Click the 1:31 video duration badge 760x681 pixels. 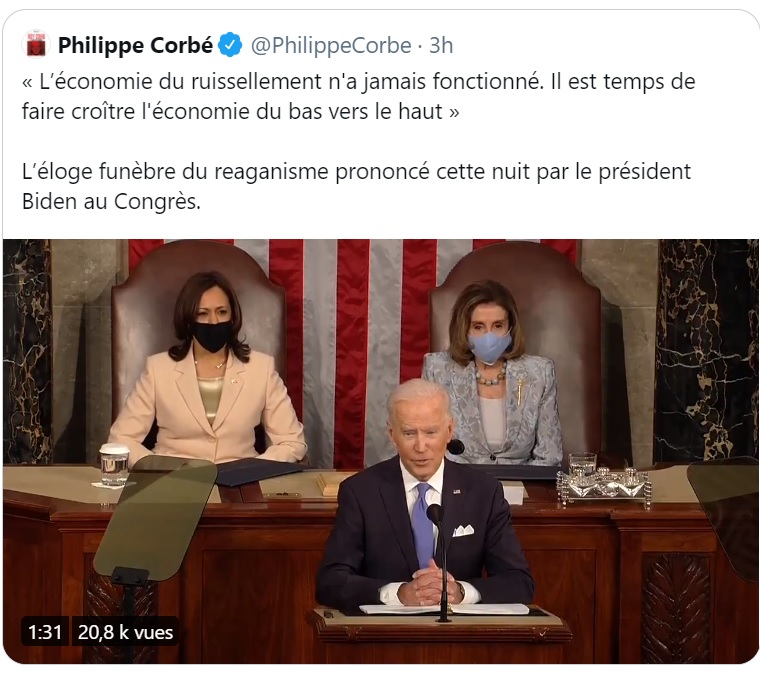tap(45, 632)
